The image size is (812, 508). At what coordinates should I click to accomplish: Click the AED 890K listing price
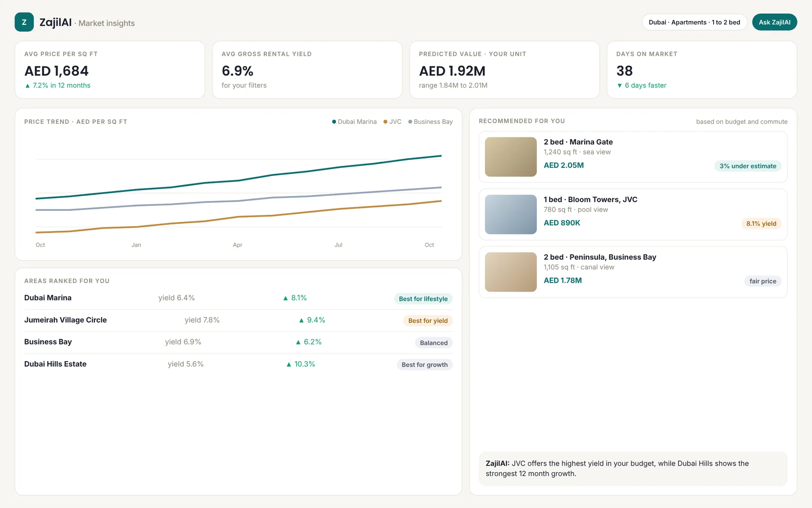point(562,223)
